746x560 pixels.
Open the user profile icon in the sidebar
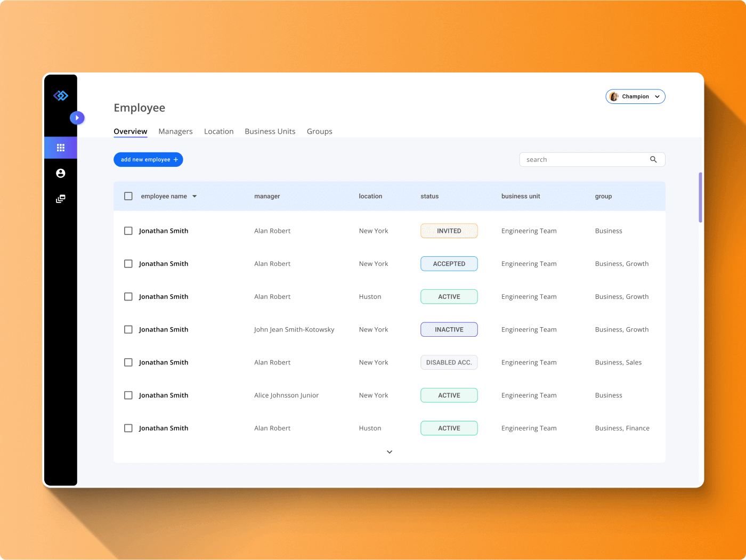(61, 173)
